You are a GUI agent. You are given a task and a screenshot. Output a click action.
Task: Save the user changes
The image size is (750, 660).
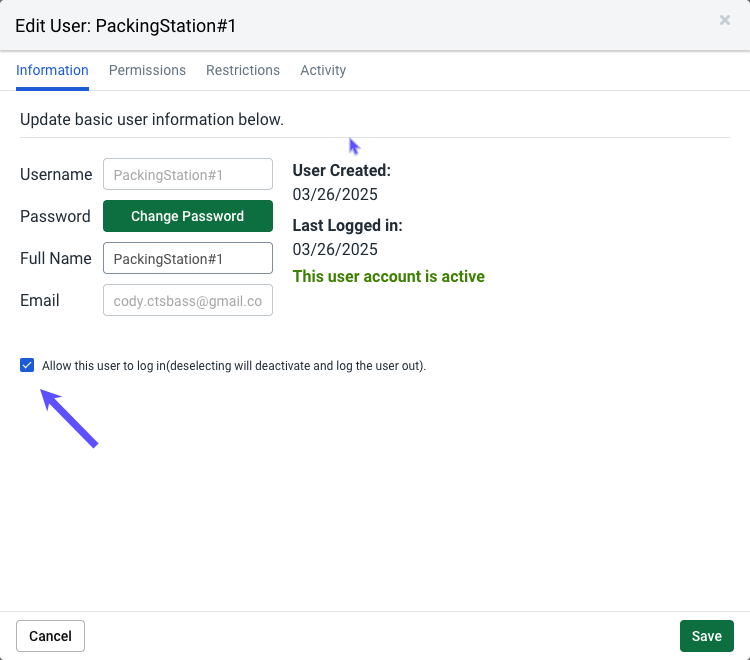[706, 636]
